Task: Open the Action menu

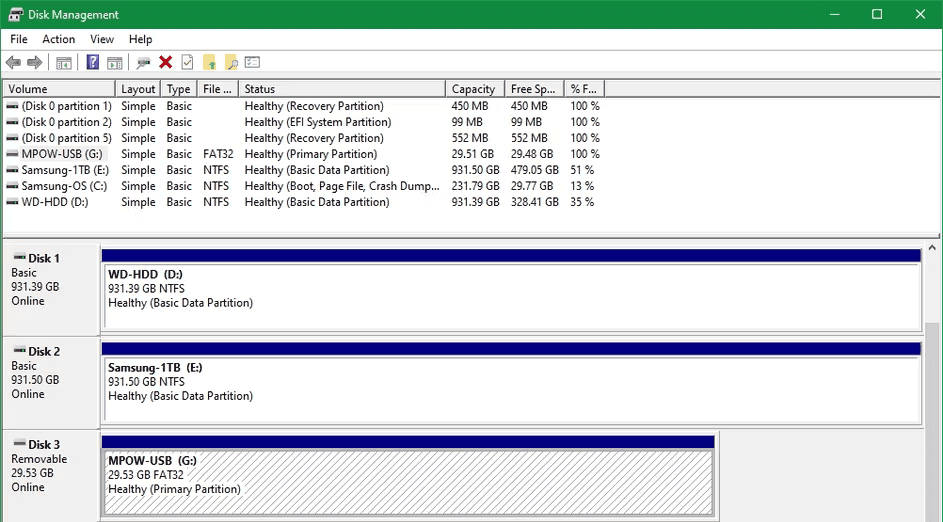Action: pos(58,39)
